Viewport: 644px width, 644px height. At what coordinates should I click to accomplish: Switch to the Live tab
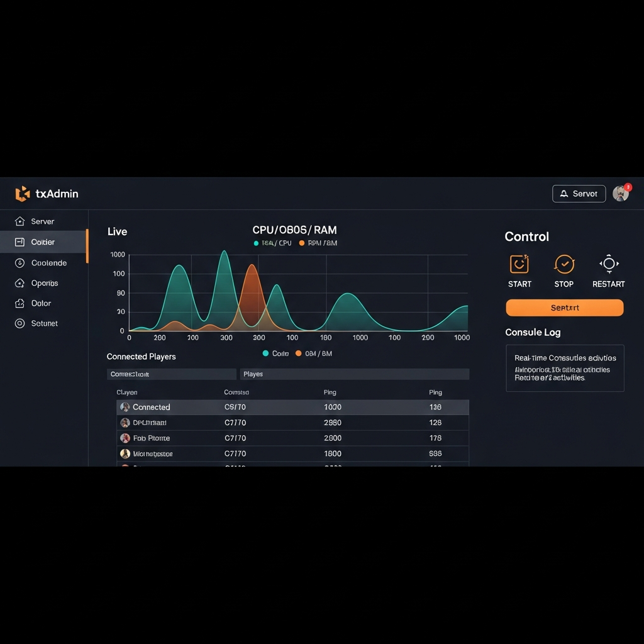click(x=116, y=231)
